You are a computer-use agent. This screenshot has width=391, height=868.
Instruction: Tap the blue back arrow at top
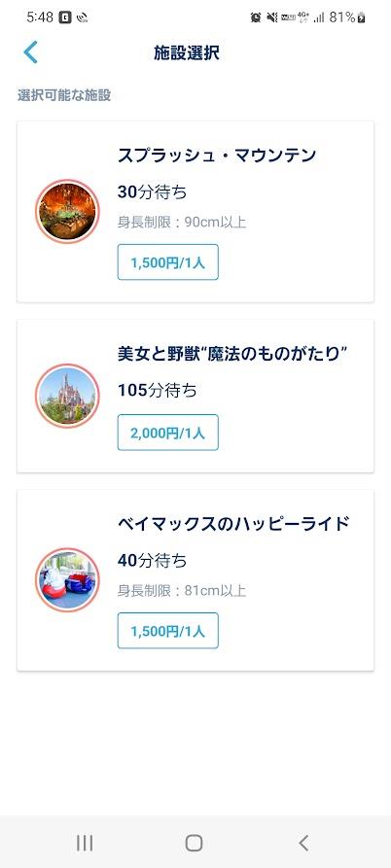tap(30, 52)
